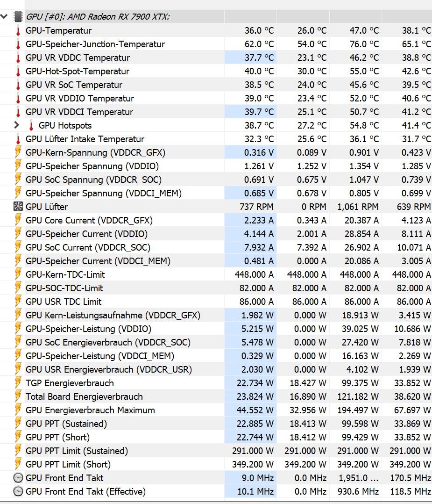This screenshot has width=432, height=504.
Task: Click the highlighted 0.316 V core voltage value
Action: 259,152
